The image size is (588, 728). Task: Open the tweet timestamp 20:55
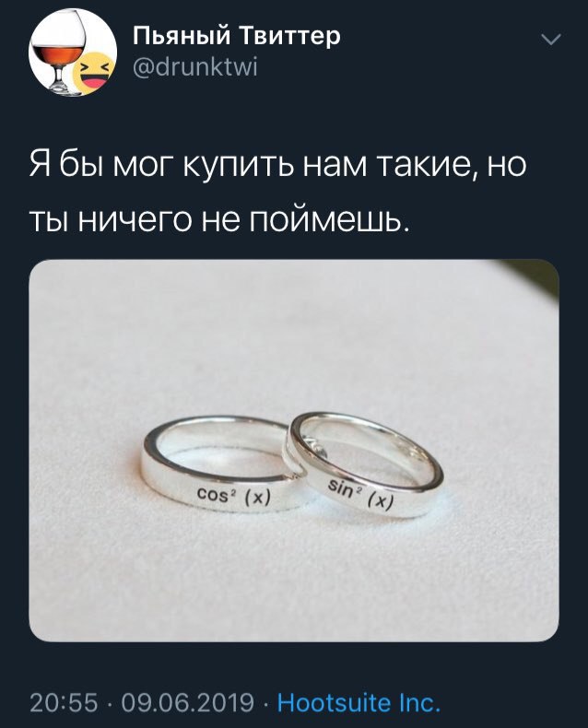[x=65, y=702]
